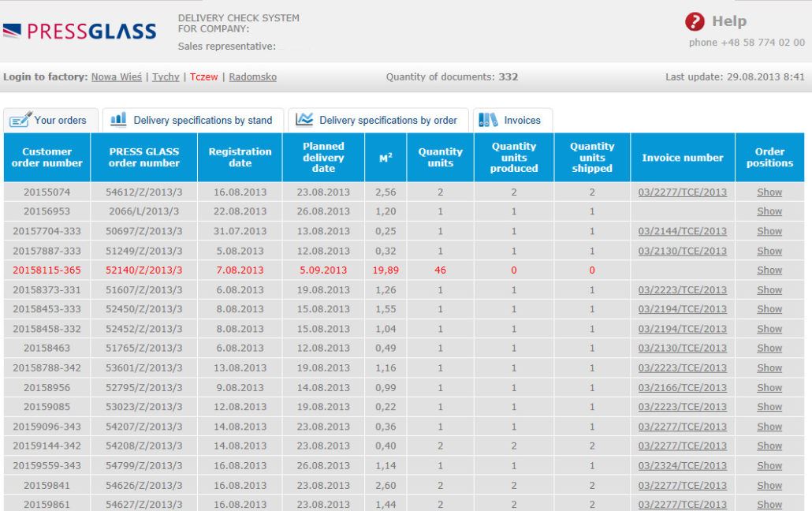Open invoice 03/2194/TCE/2013 for order 20158453-333
The width and height of the screenshot is (812, 511).
[x=683, y=309]
